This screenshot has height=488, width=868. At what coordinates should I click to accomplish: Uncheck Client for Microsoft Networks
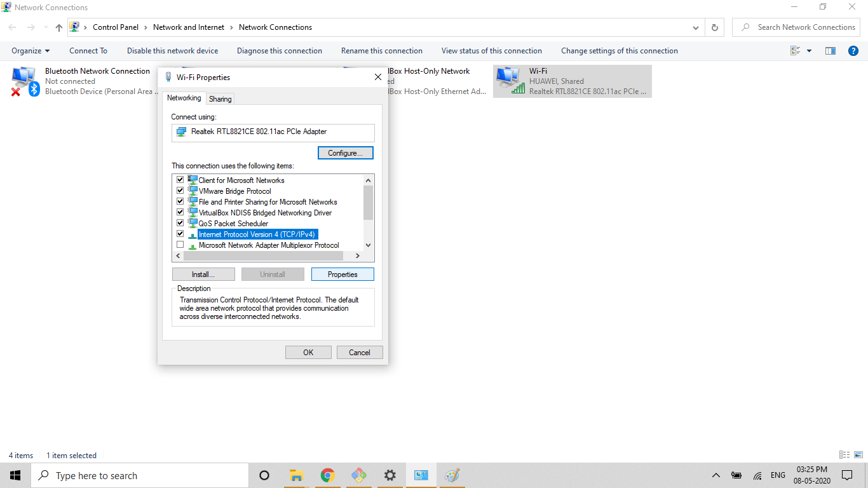point(180,180)
